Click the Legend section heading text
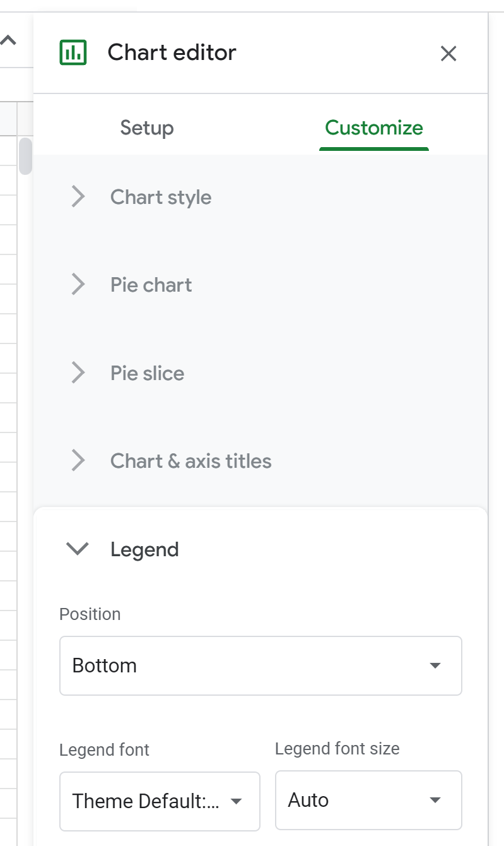The width and height of the screenshot is (504, 846). click(144, 549)
